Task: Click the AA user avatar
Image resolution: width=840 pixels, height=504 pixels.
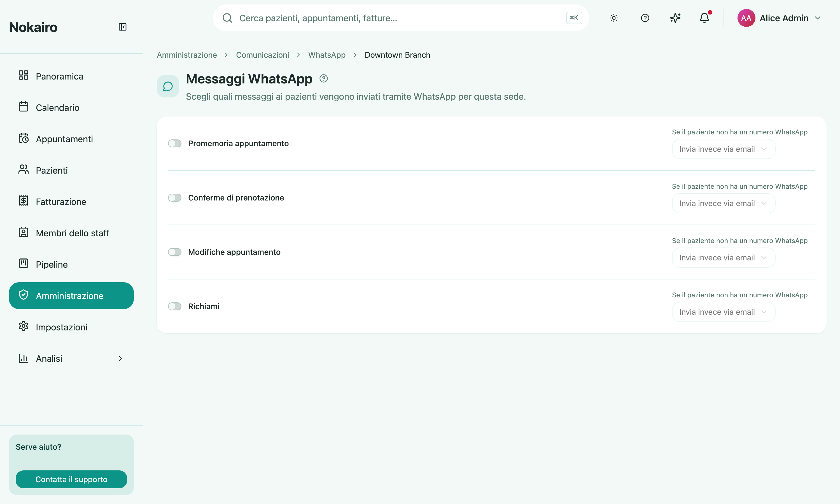Action: 746,18
